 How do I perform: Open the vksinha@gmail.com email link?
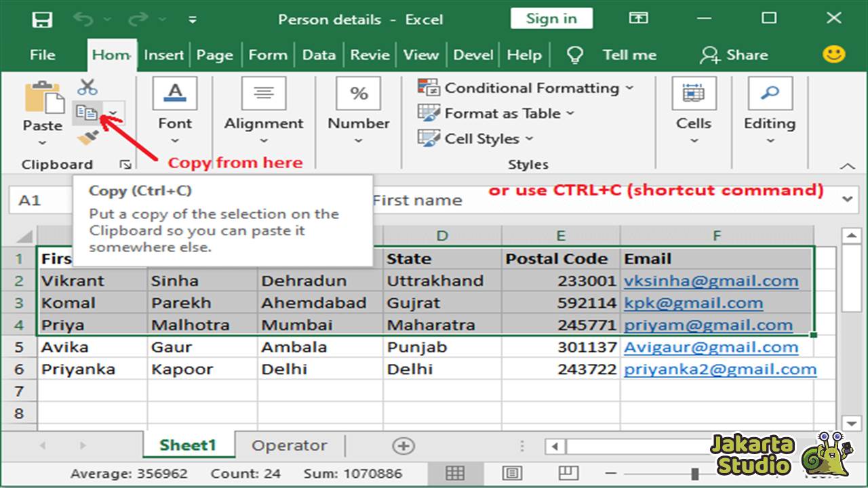(711, 281)
